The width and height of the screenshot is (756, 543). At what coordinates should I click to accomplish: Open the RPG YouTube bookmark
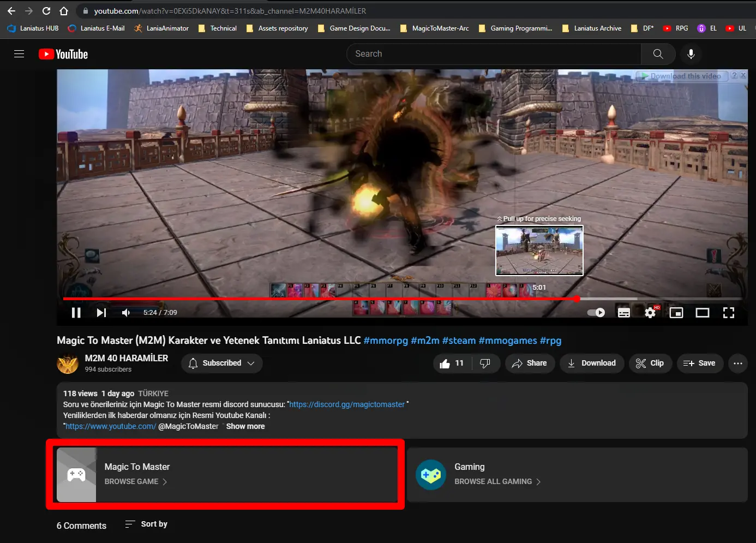(x=675, y=28)
